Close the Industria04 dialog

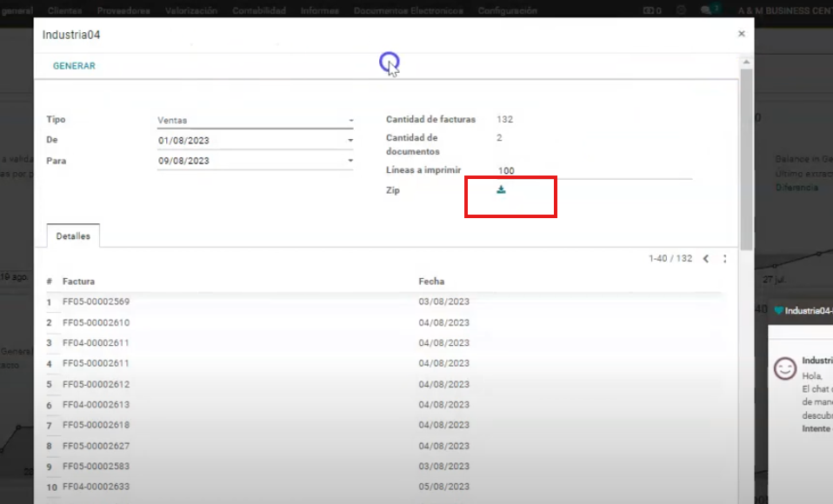pyautogui.click(x=741, y=34)
